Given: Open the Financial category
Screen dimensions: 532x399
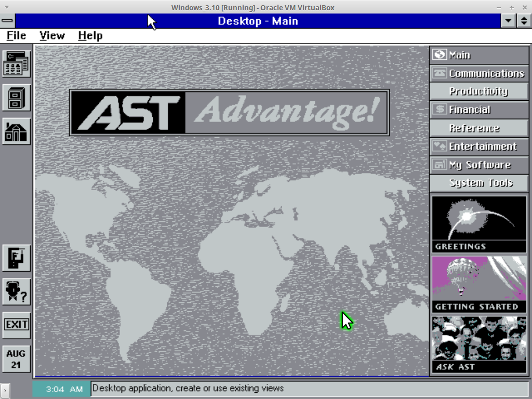Looking at the screenshot, I should pyautogui.click(x=479, y=110).
